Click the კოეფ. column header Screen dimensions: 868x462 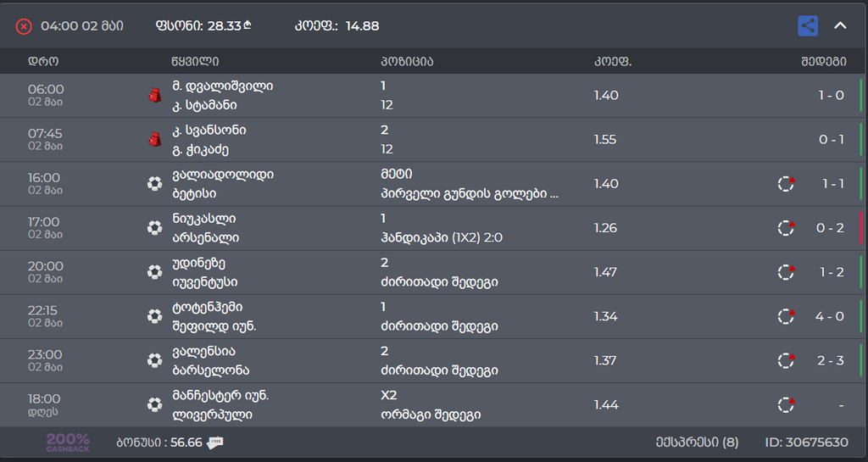click(x=612, y=61)
